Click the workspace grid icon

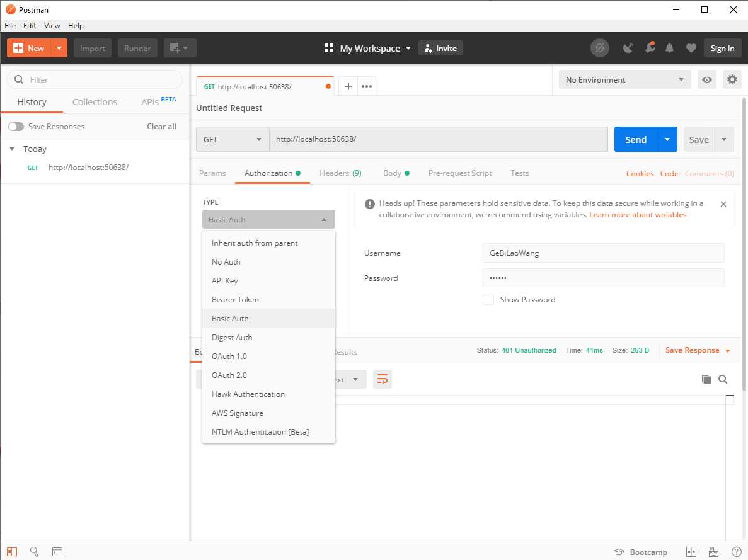coord(329,48)
